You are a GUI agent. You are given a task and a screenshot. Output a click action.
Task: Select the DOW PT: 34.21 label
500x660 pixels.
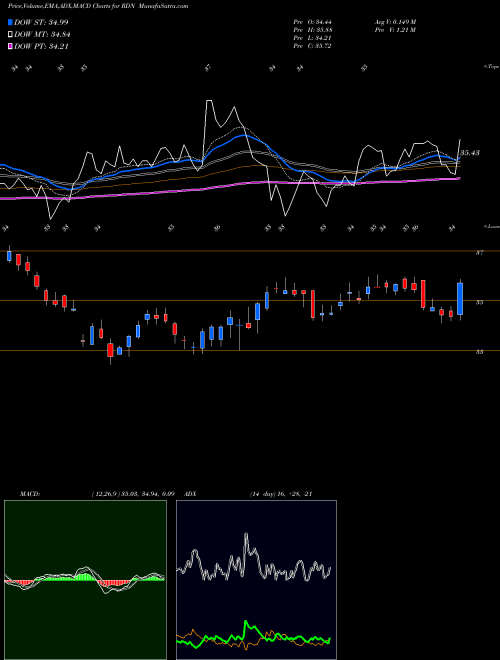(41, 47)
